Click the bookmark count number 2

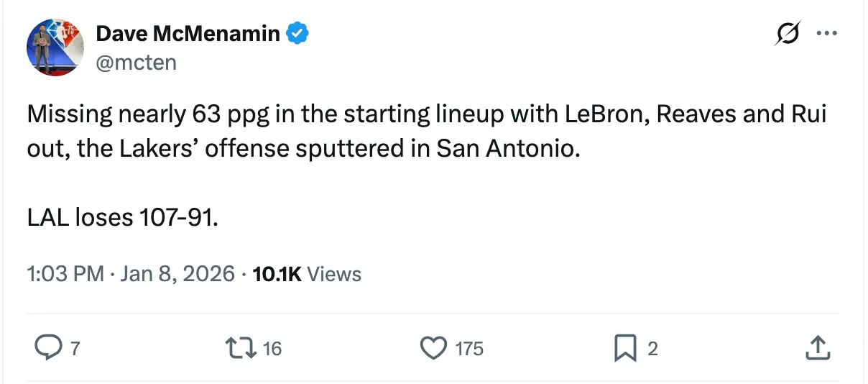point(652,349)
